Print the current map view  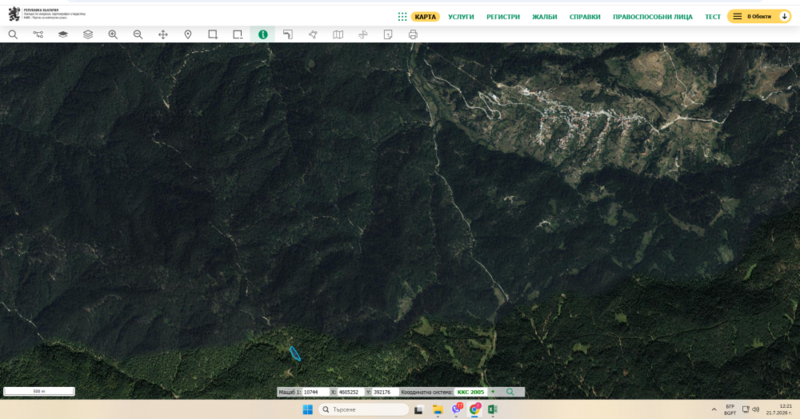413,35
